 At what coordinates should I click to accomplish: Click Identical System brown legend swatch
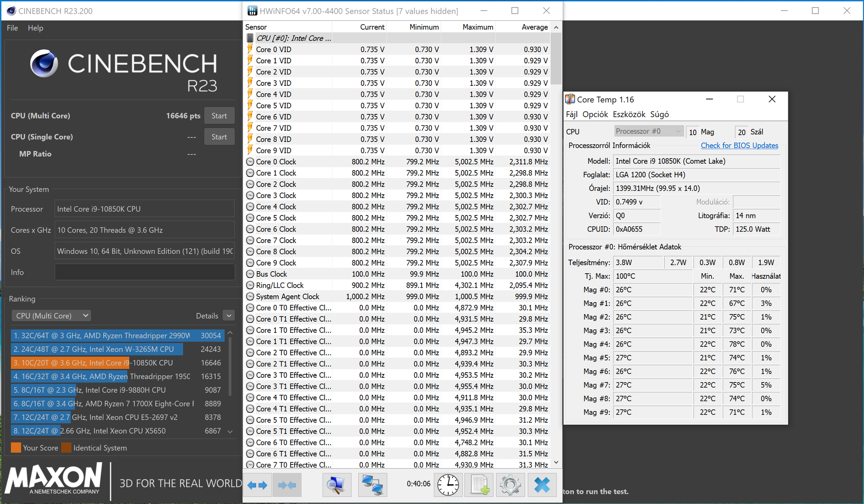(66, 448)
